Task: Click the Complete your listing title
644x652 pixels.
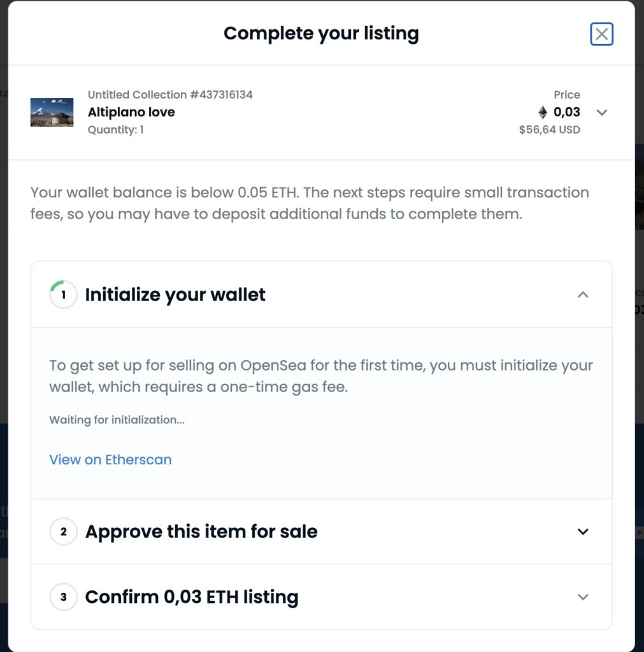Action: click(x=321, y=33)
